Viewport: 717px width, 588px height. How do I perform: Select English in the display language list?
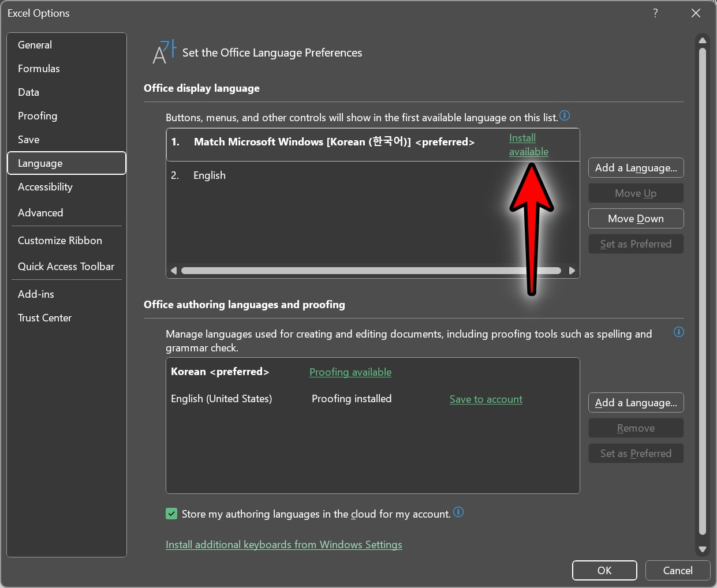coord(373,175)
